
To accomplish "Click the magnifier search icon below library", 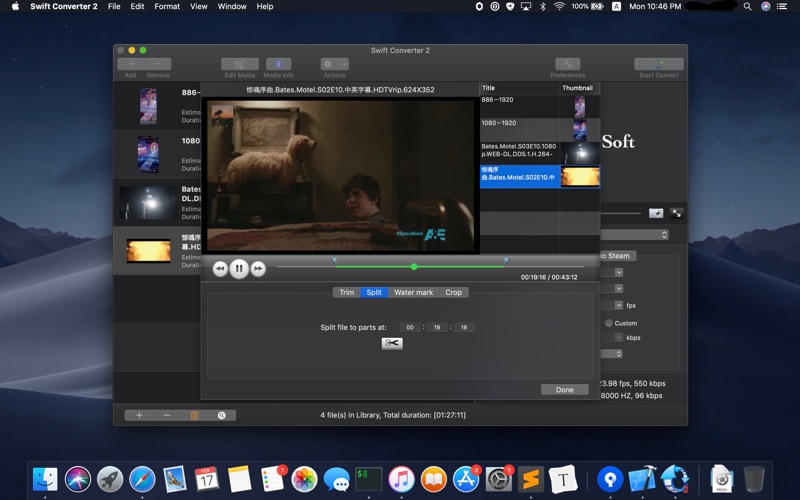I will click(221, 415).
